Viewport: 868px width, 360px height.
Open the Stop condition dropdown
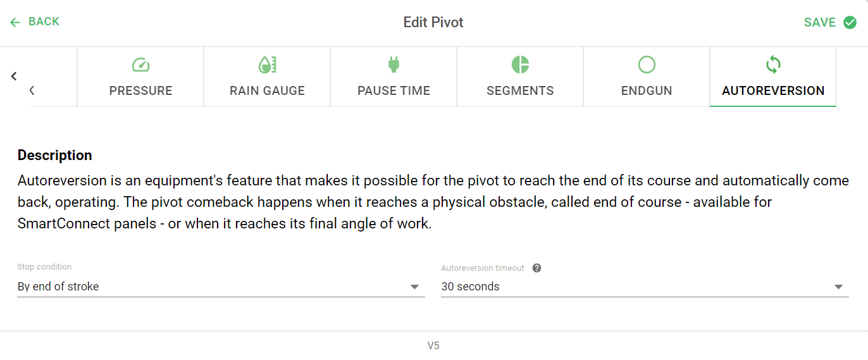click(221, 287)
